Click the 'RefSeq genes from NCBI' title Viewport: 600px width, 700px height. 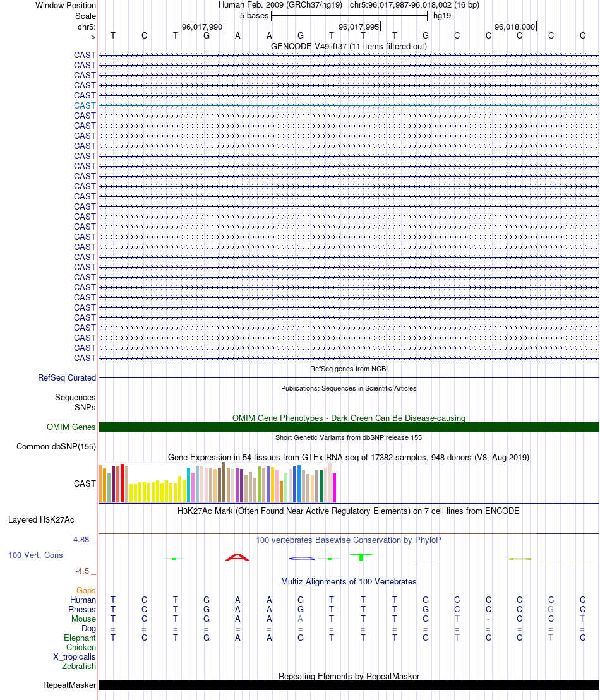tap(349, 369)
